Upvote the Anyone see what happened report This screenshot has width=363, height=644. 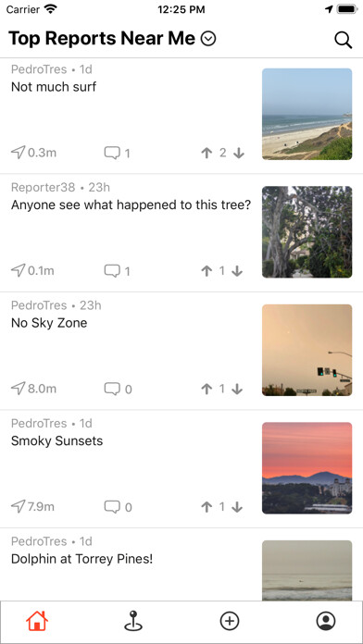[207, 271]
